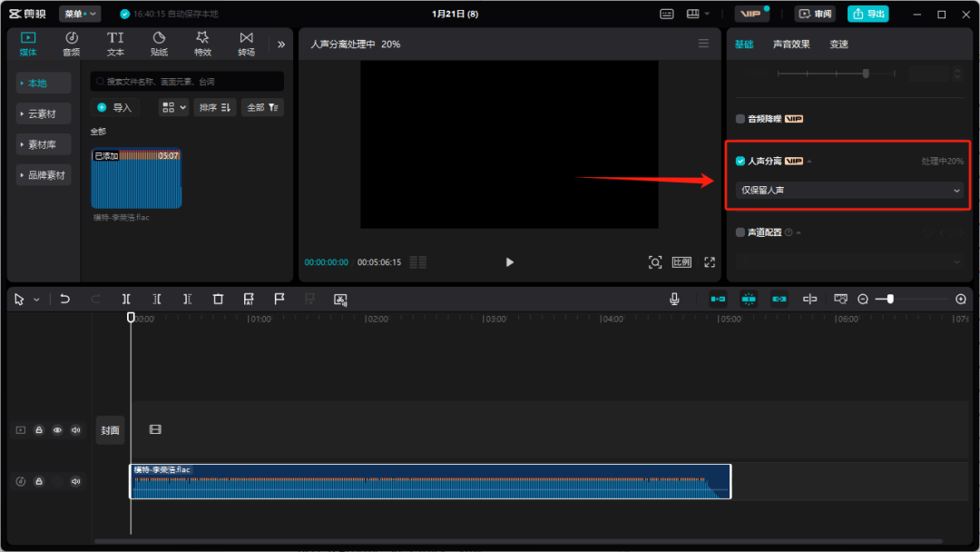Start voice recording with the microphone icon

tap(674, 300)
